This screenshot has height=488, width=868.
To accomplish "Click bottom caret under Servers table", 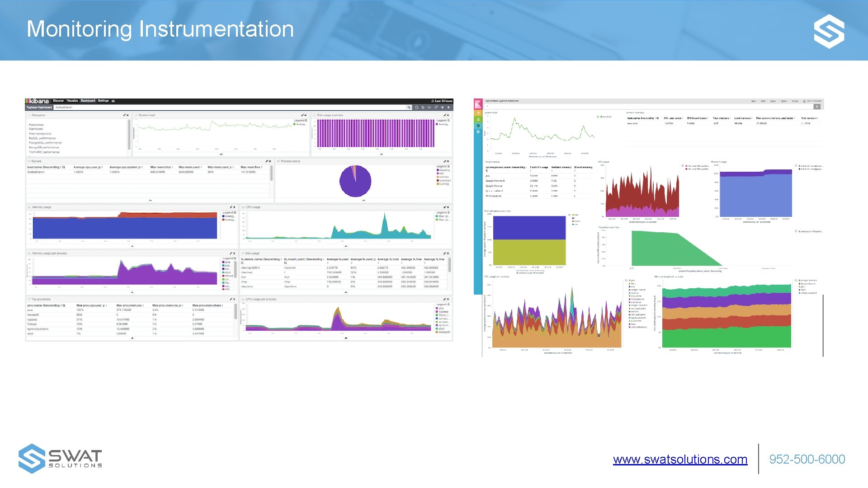I will tap(150, 200).
